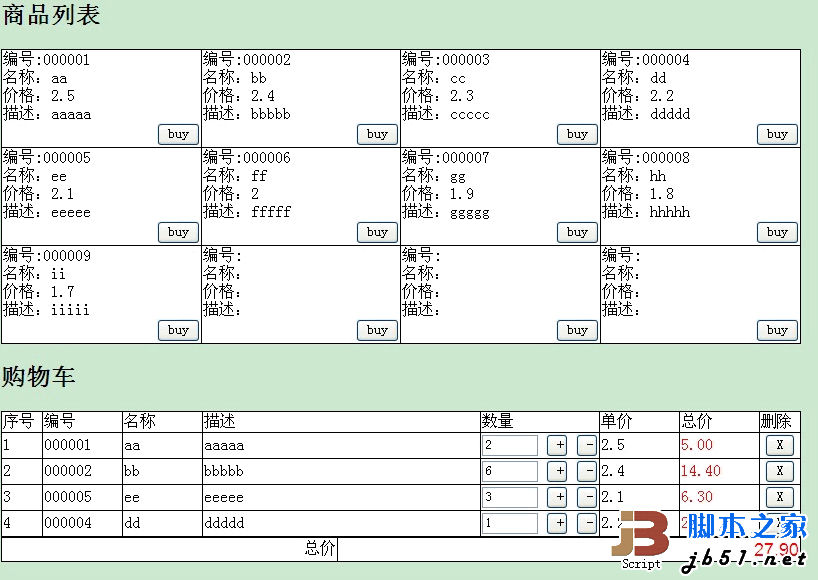Buy product 000004 named dd
818x580 pixels.
(777, 134)
